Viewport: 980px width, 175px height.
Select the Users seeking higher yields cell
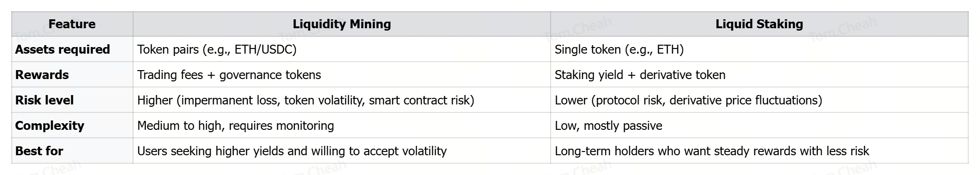[x=342, y=151]
